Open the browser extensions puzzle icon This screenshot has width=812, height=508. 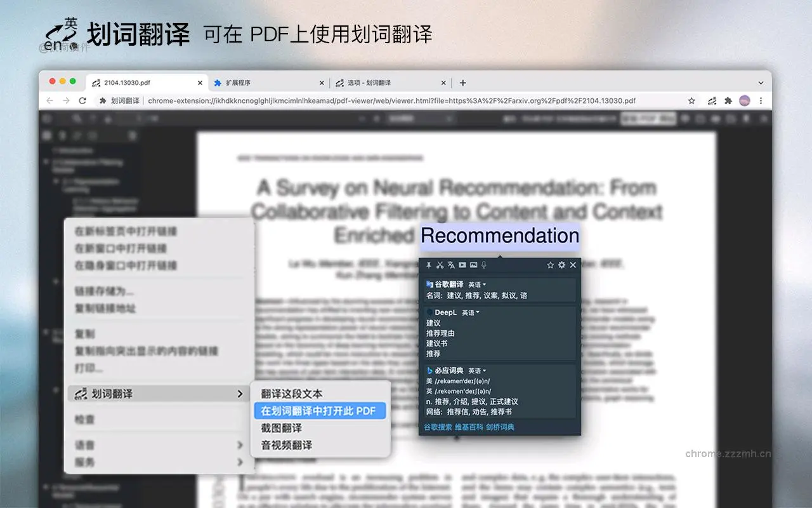click(728, 100)
